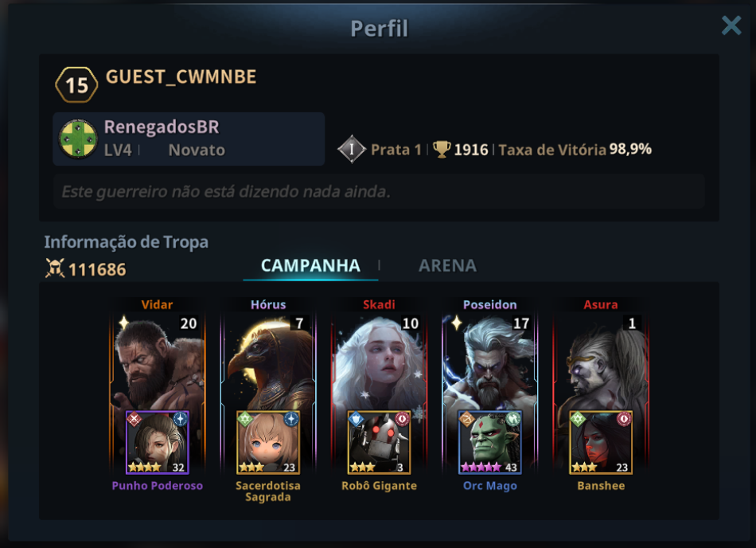Select the Sacerdotisa Sagrada unit icon
The width and height of the screenshot is (756, 548).
[268, 442]
